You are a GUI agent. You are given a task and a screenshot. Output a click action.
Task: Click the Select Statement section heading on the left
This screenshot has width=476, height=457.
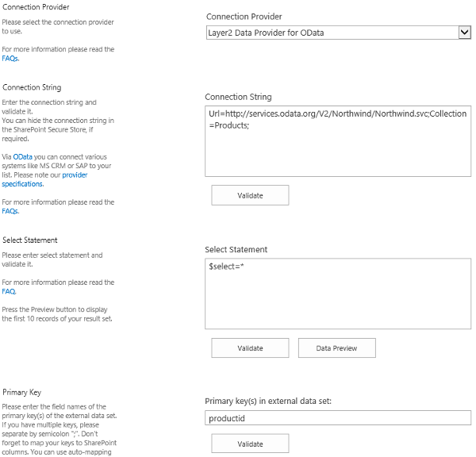(x=30, y=240)
